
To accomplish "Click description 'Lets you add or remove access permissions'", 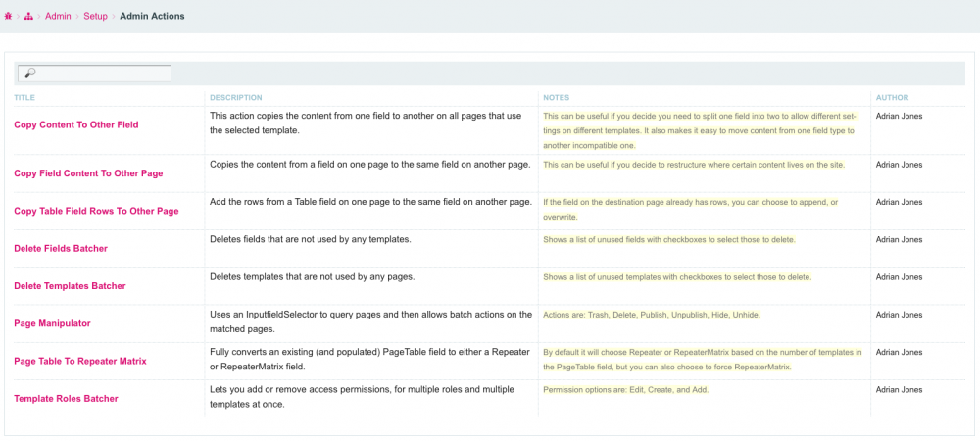I will pos(362,397).
